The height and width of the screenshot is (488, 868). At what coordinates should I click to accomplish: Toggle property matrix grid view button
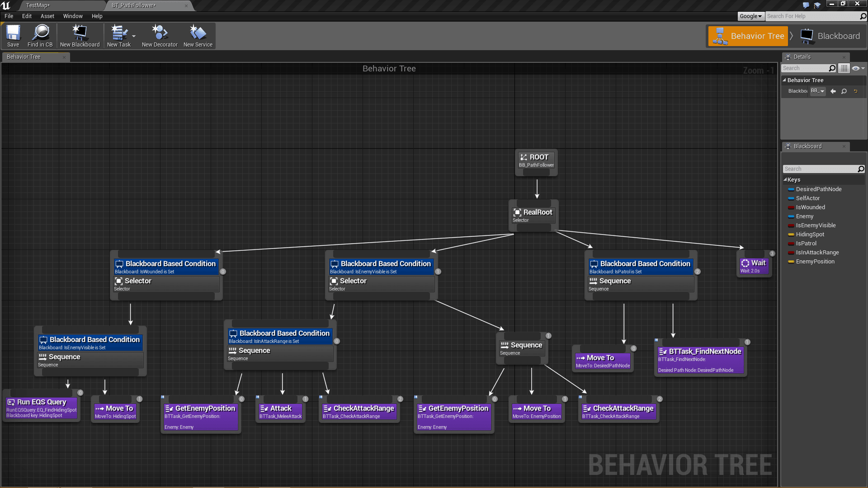click(x=844, y=68)
